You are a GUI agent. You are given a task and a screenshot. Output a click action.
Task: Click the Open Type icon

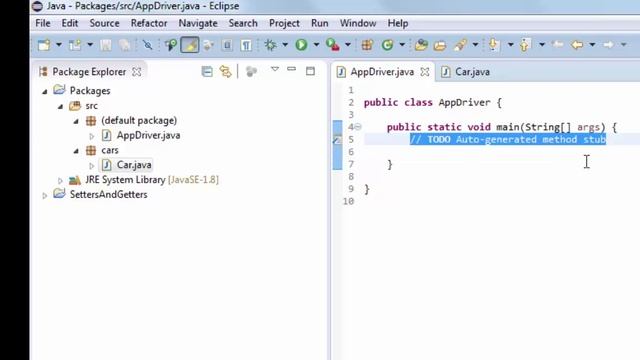point(421,44)
